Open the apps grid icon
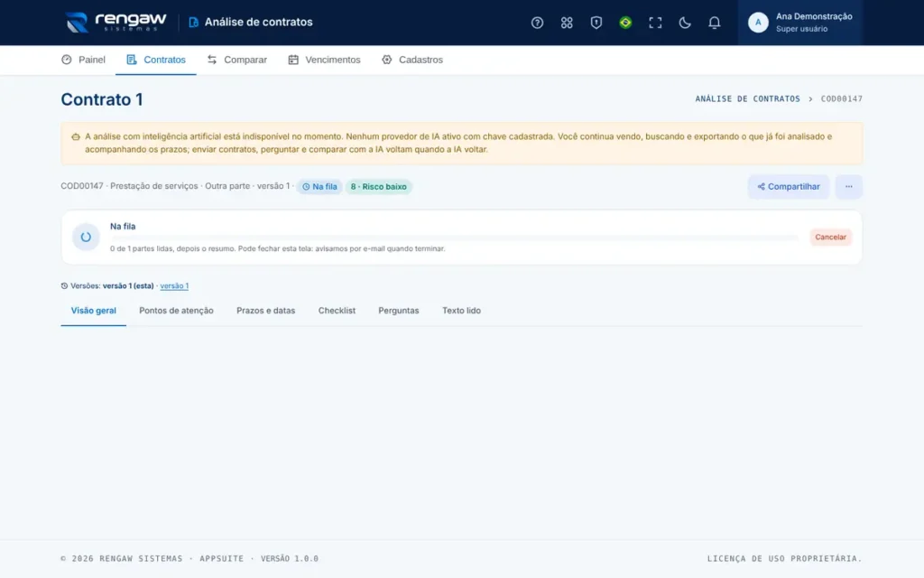Viewport: 924px width, 578px height. click(567, 23)
